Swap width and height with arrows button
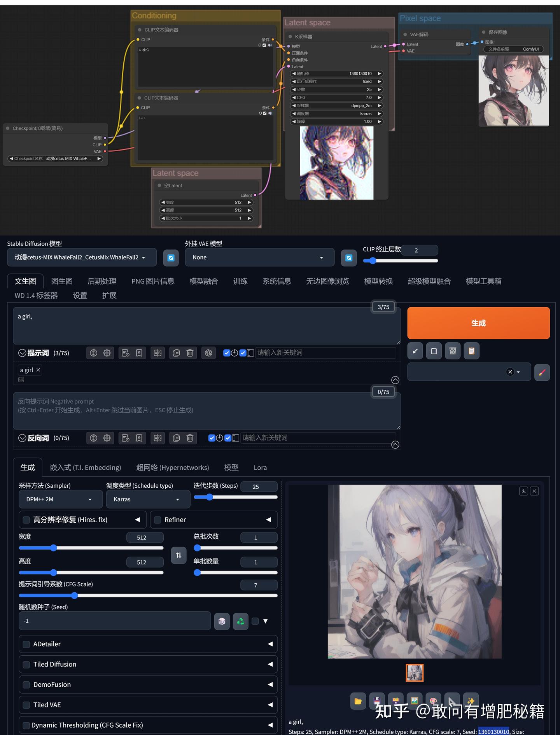560x735 pixels. 178,555
